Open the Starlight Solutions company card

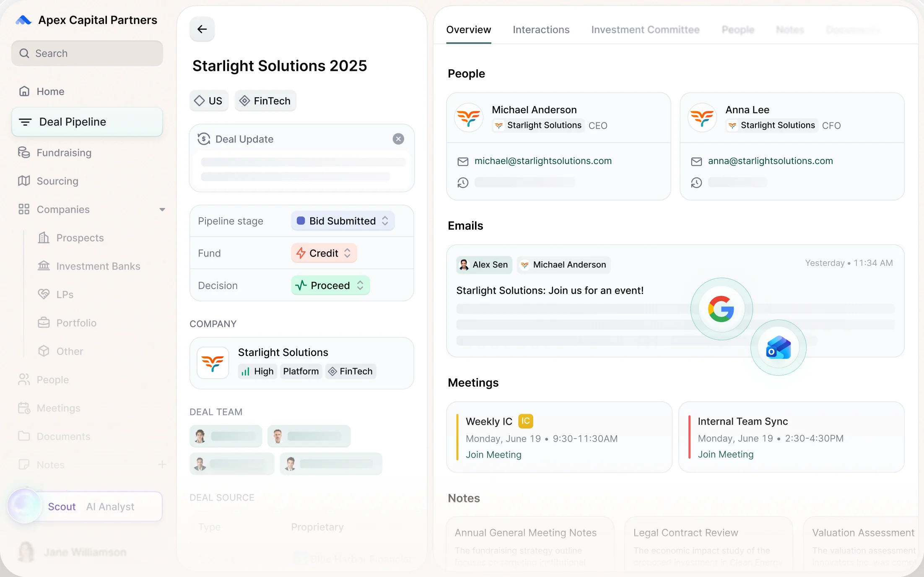coord(302,363)
